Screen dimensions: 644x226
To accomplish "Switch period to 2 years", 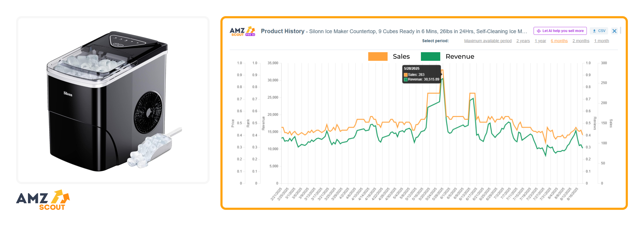I will coord(523,41).
